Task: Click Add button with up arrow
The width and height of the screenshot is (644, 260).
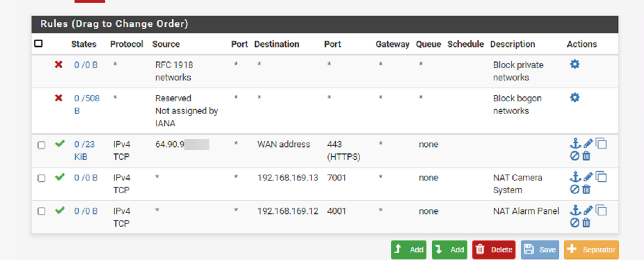Action: point(408,250)
